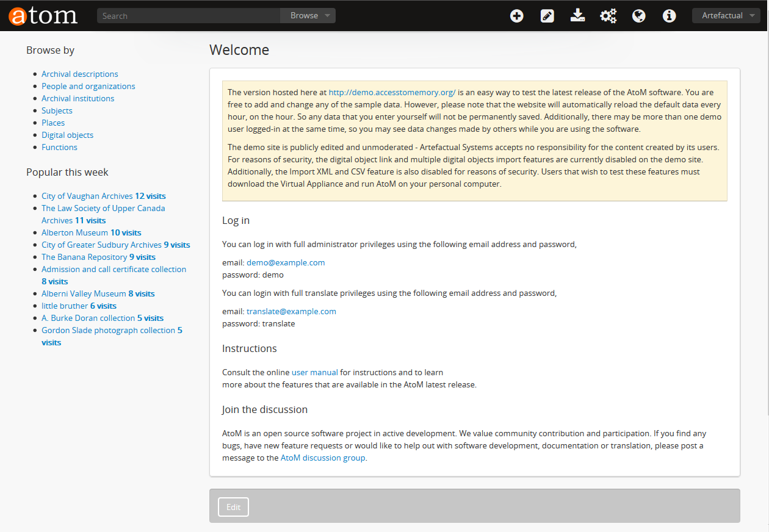Click the AtoM logo to return home
769x532 pixels.
tap(42, 15)
